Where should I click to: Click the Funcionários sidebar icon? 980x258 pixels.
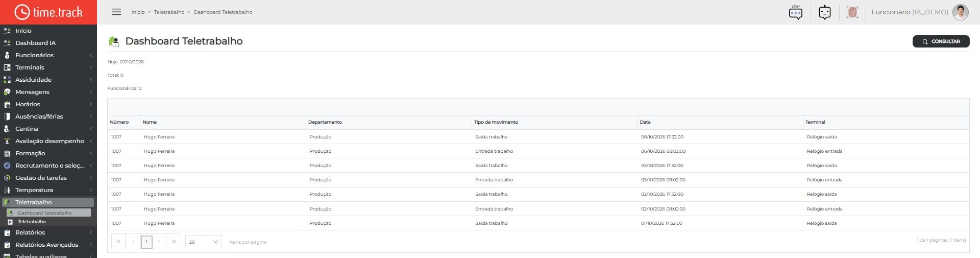(7, 55)
